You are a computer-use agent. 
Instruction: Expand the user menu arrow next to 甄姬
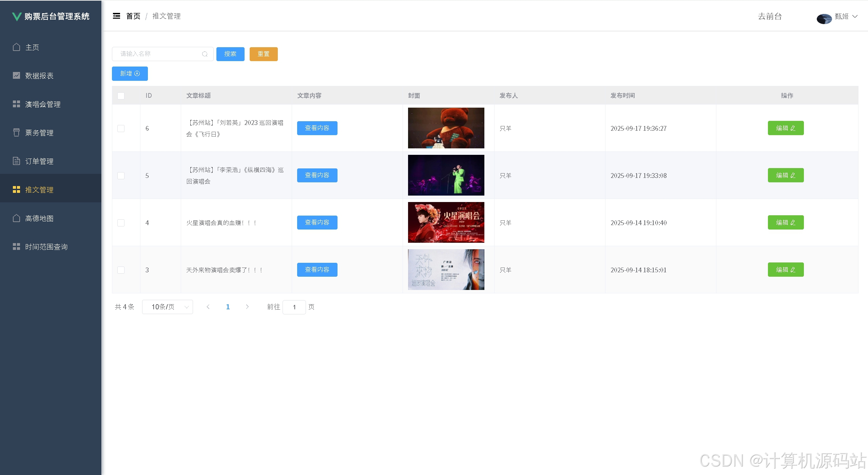tap(855, 16)
